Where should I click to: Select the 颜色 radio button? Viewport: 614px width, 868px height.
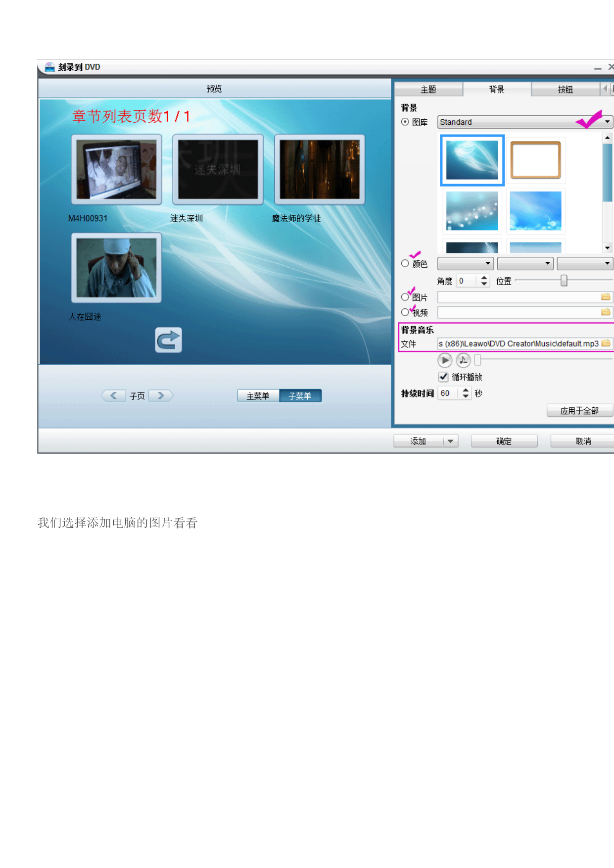405,264
